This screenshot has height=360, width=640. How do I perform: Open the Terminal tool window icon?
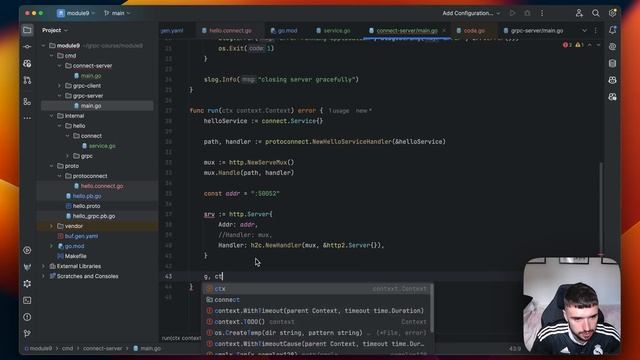tap(27, 300)
